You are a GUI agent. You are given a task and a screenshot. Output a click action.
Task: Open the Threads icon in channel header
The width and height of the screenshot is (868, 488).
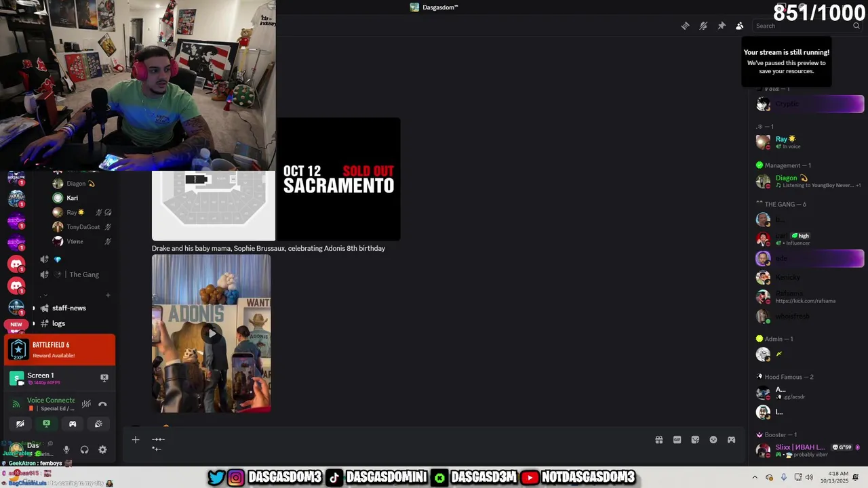(x=685, y=26)
